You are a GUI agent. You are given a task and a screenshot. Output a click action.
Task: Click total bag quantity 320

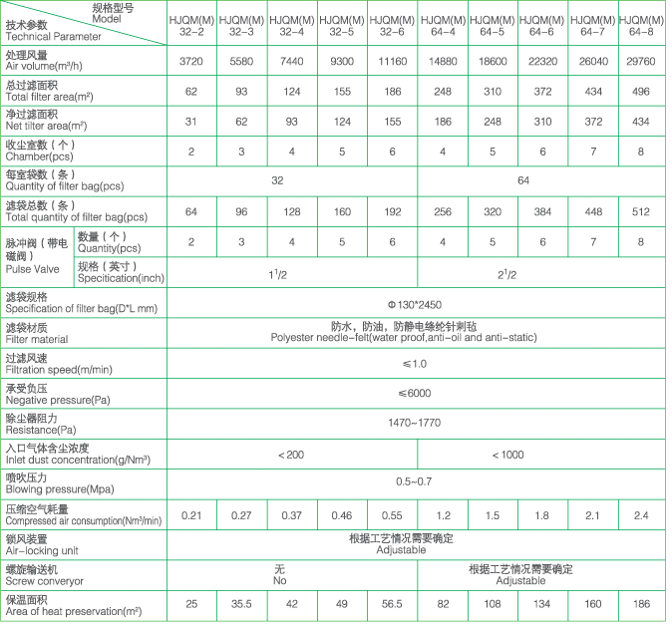(x=493, y=211)
